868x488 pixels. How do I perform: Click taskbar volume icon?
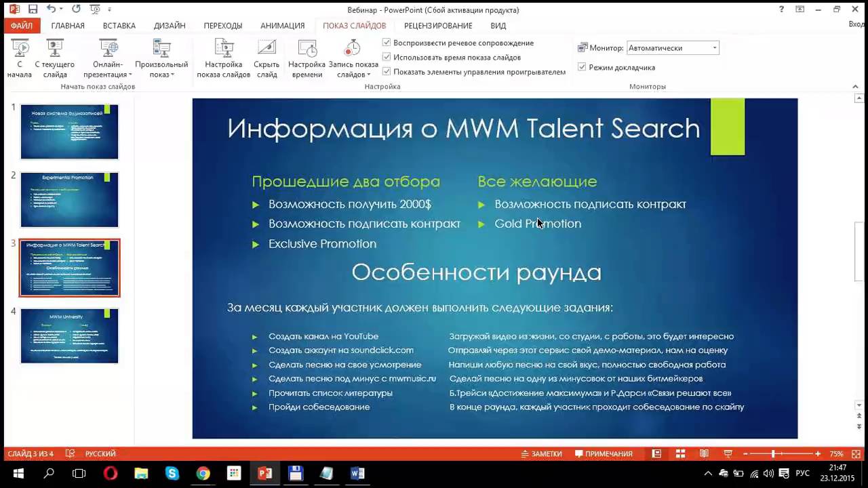pos(768,474)
